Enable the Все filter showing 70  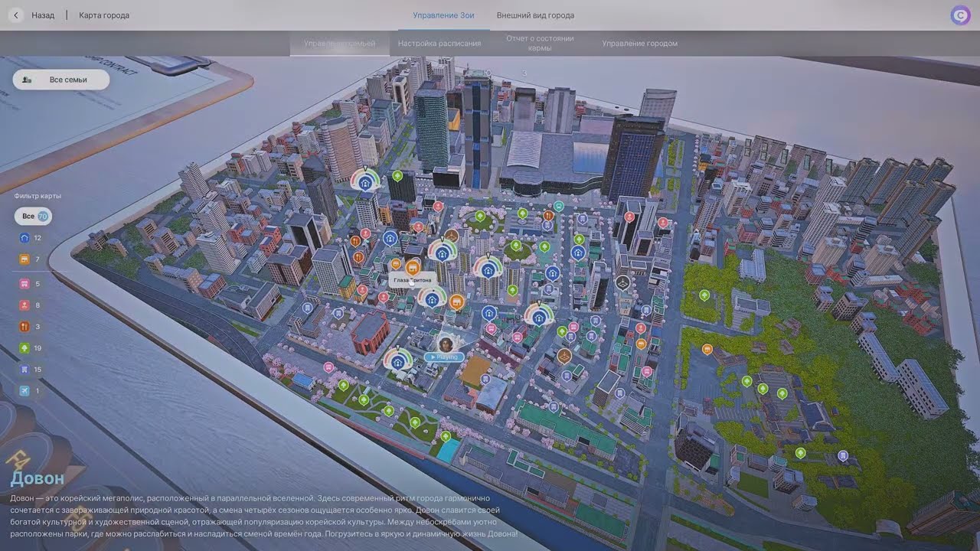coord(33,217)
